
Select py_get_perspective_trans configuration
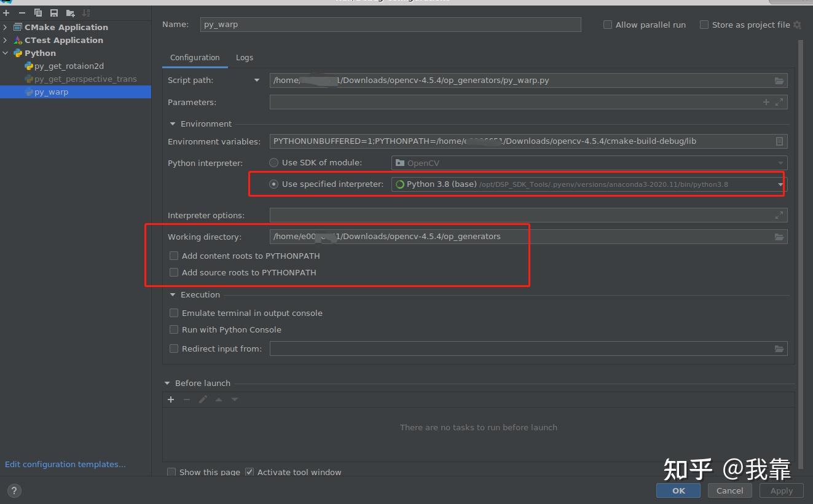click(x=85, y=79)
